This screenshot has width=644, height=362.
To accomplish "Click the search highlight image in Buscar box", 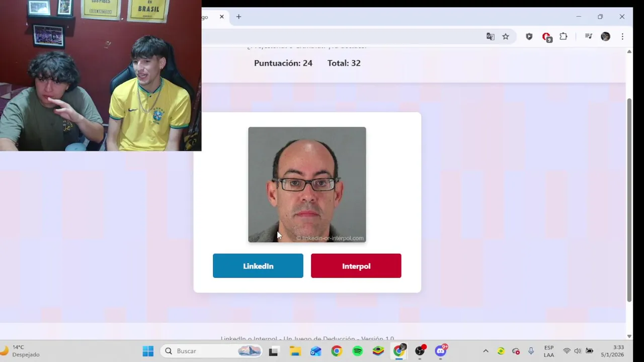I will [249, 351].
